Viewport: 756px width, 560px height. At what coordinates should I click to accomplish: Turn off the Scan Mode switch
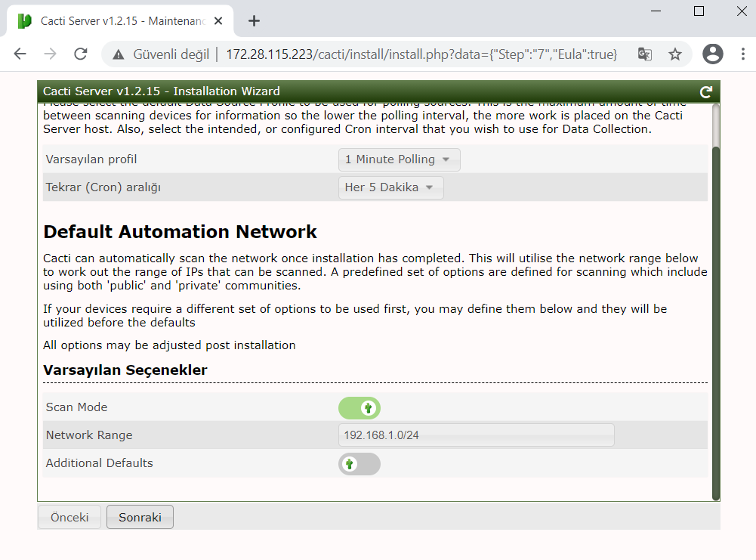(359, 408)
